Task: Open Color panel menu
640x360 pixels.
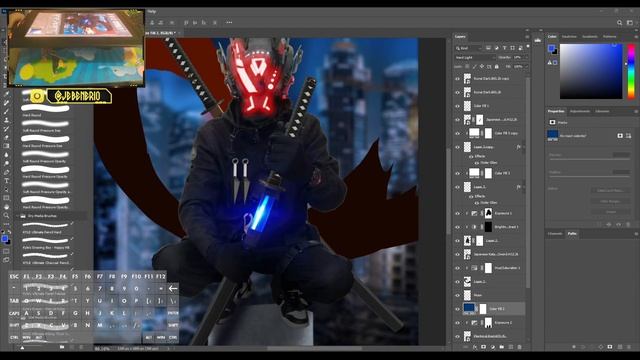Action: coord(636,37)
